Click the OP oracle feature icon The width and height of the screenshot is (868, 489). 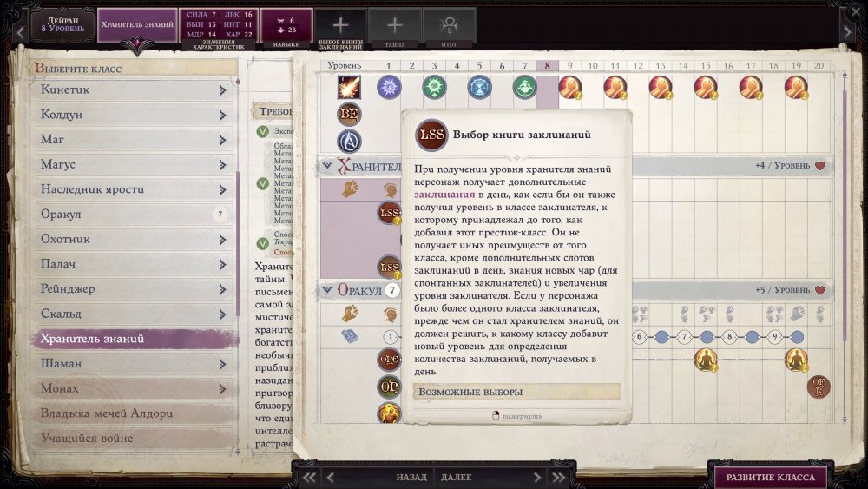[389, 387]
